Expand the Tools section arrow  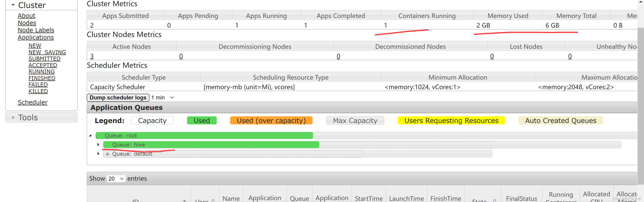point(13,117)
